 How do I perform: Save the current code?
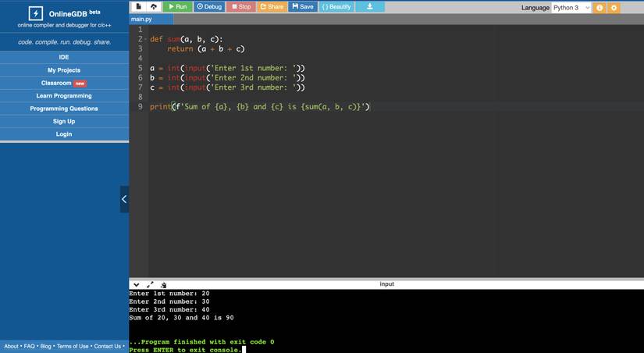303,6
